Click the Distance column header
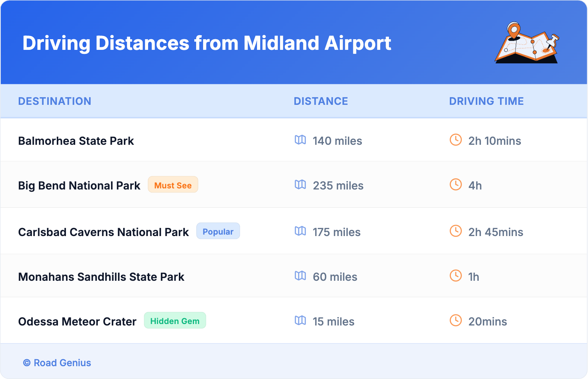588x379 pixels. point(321,101)
